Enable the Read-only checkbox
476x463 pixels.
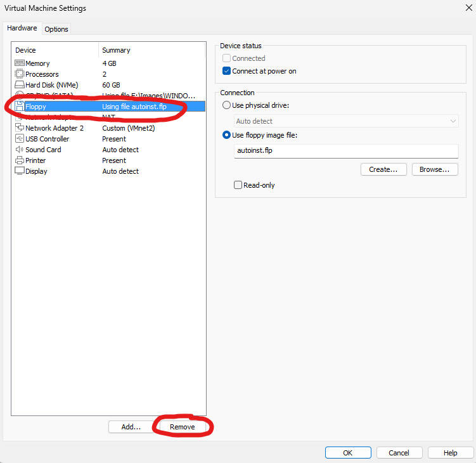pyautogui.click(x=238, y=185)
